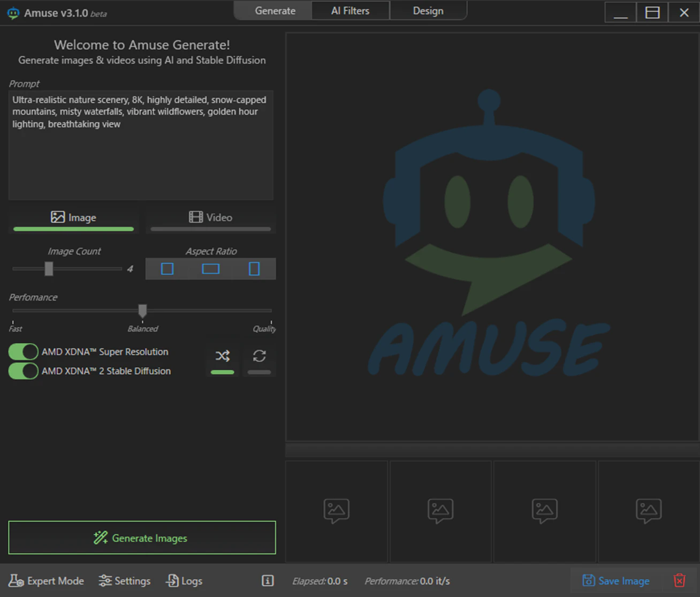The height and width of the screenshot is (597, 700).
Task: Open the AI Filters tab
Action: point(350,11)
